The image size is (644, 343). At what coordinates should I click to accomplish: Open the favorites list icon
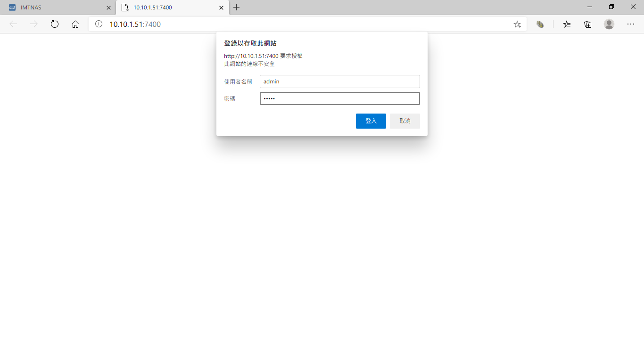point(567,24)
